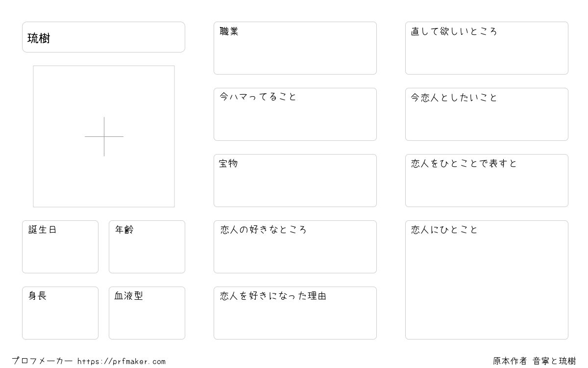Click the 今恋人としたいこと field

click(x=487, y=114)
